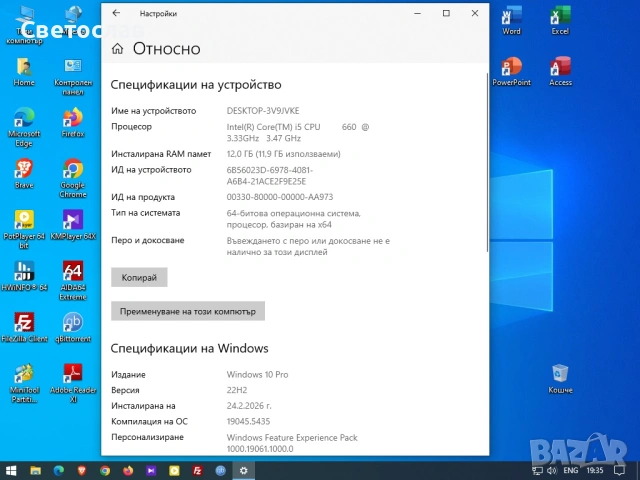The height and width of the screenshot is (480, 640).
Task: Open the HWiNFO 64 desktop shortcut
Action: (24, 276)
